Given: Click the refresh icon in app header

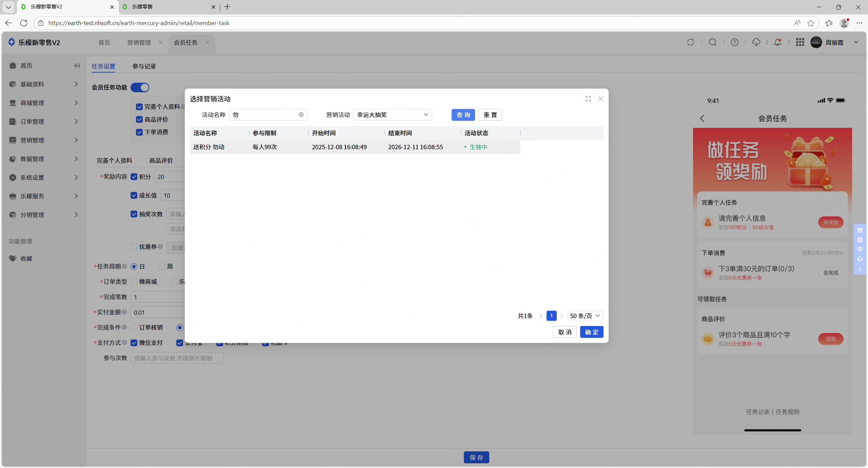Looking at the screenshot, I should point(690,42).
